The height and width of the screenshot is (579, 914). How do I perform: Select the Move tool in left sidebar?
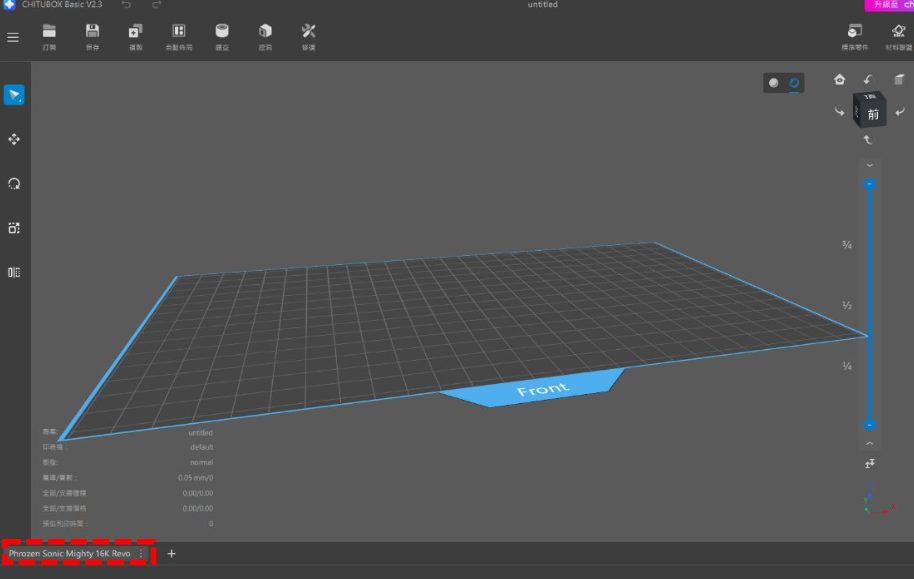point(14,140)
